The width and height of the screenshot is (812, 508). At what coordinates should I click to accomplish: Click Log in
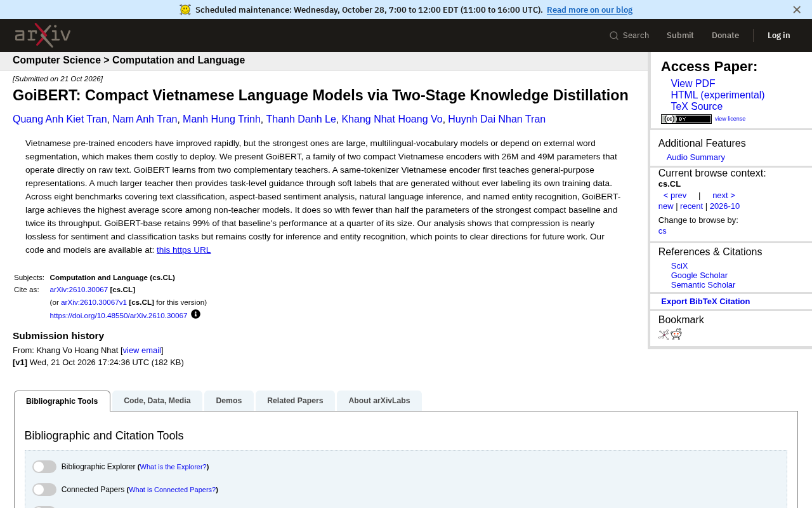click(779, 36)
